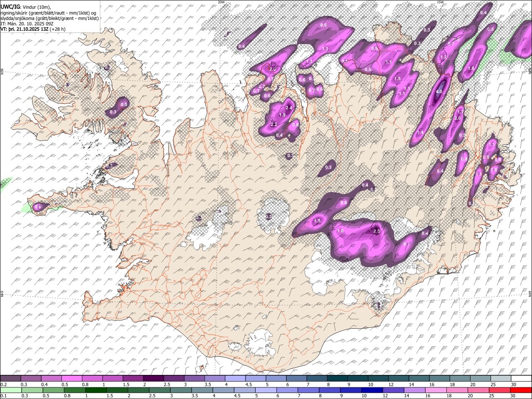
Task: Click upper legend swatch between 9 and 10
Action: click(x=357, y=379)
